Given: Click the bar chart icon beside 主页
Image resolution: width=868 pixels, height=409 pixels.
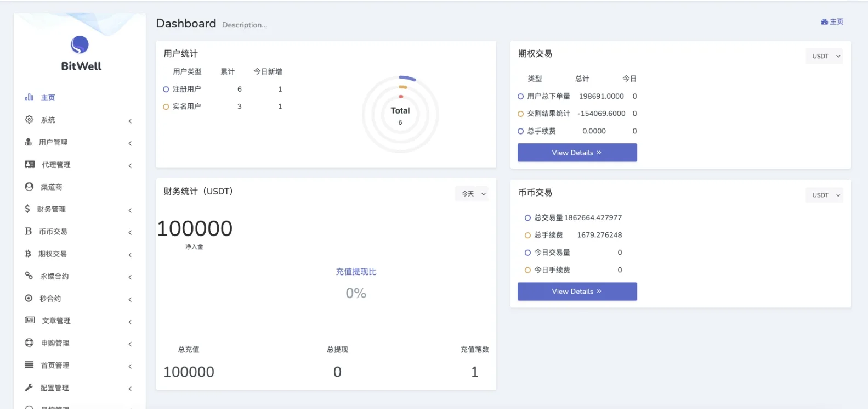Looking at the screenshot, I should [x=29, y=97].
